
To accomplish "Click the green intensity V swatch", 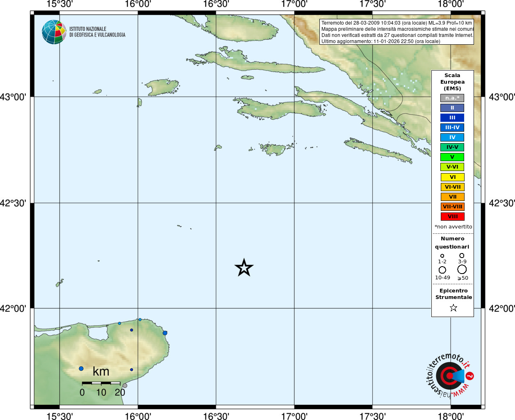I will click(x=452, y=157).
